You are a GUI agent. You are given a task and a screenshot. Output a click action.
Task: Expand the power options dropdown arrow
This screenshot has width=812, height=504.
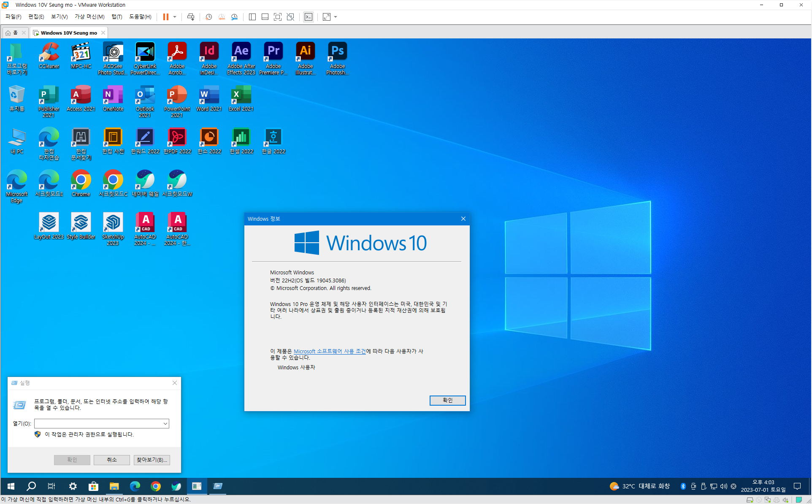[x=175, y=17]
